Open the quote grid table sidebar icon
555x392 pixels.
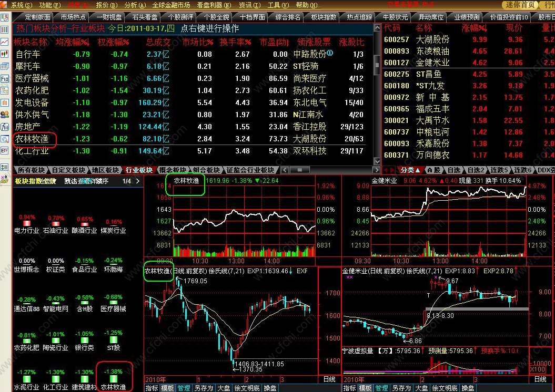pyautogui.click(x=4, y=30)
